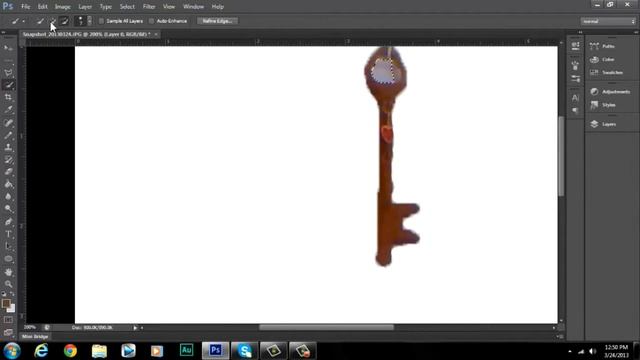The image size is (640, 360).
Task: Select the Hand tool
Action: (x=8, y=272)
